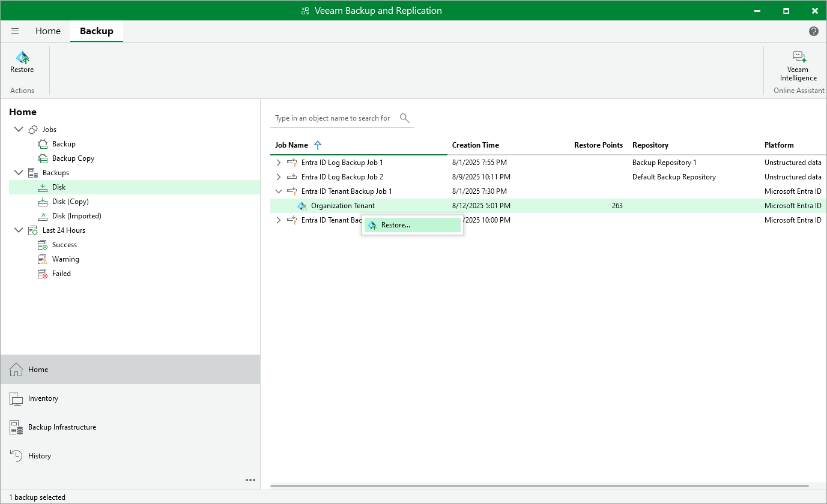This screenshot has height=504, width=827.
Task: Click the object name search field
Action: click(334, 118)
